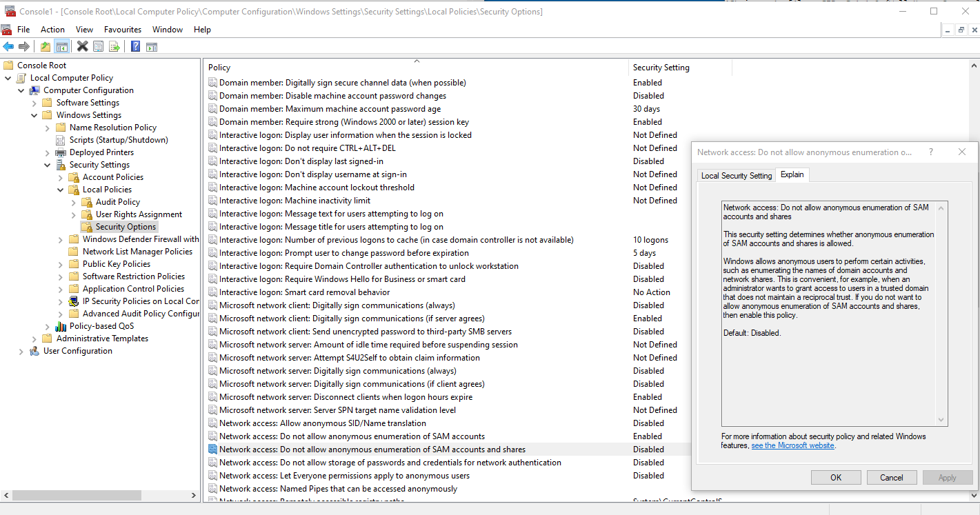Follow the 'see the Microsoft website' link
The image size is (980, 515).
click(x=792, y=445)
